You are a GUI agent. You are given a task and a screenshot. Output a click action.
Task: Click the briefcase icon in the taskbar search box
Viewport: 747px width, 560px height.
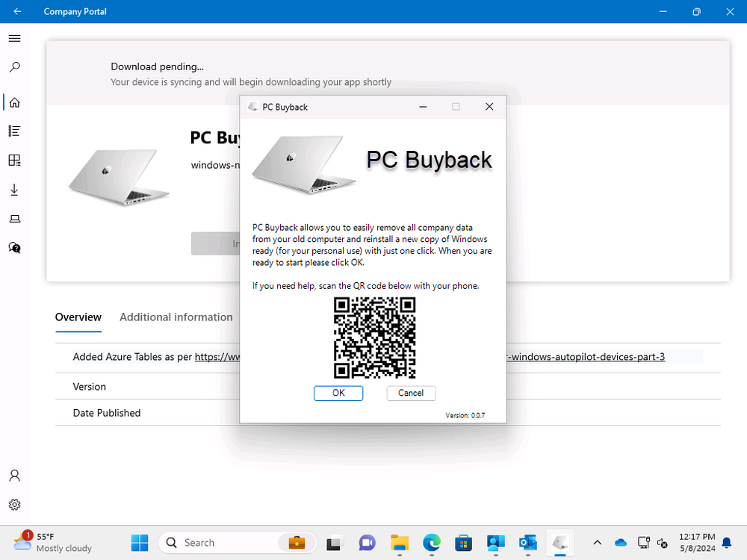tap(297, 542)
